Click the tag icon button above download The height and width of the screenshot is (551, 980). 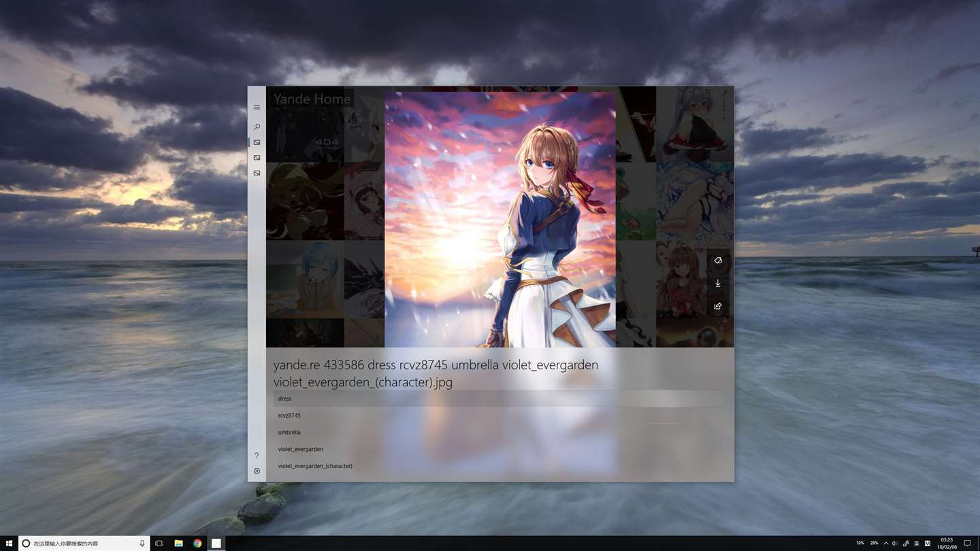pos(717,261)
